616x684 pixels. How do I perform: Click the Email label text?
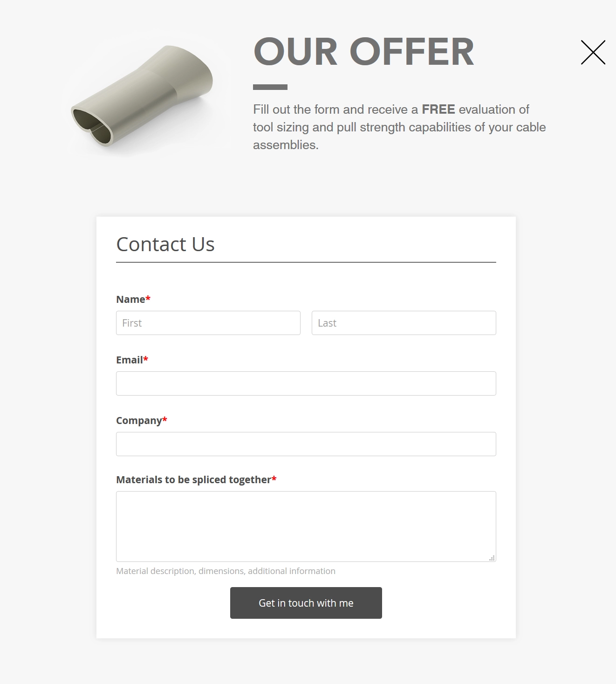pyautogui.click(x=130, y=359)
